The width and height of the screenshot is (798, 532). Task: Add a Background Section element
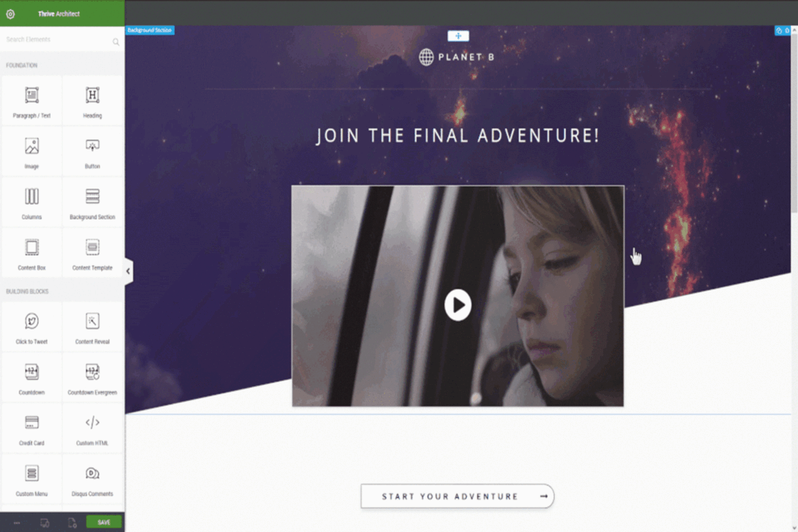click(x=93, y=203)
